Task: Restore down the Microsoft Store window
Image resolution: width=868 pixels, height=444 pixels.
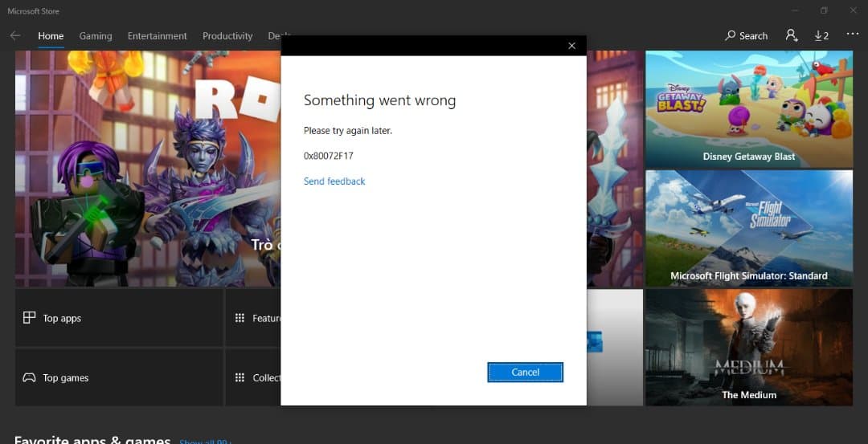Action: point(825,10)
